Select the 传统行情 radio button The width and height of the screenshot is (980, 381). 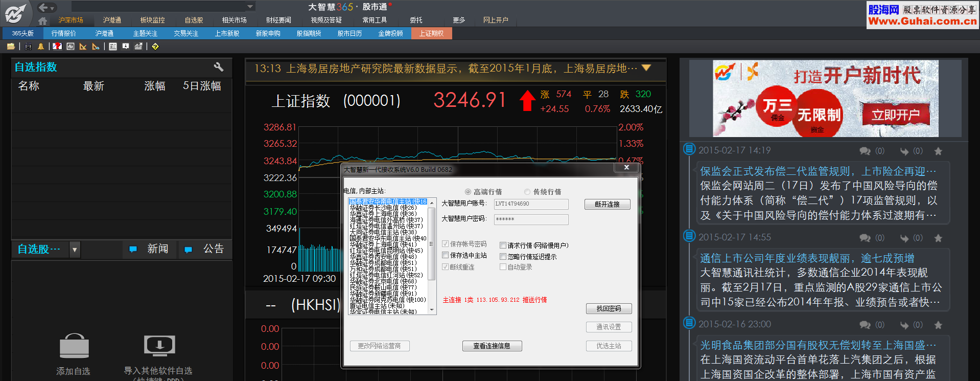(x=527, y=192)
